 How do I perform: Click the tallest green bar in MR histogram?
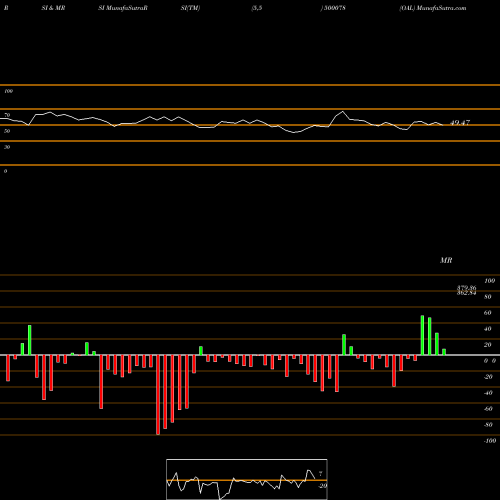coord(422,335)
